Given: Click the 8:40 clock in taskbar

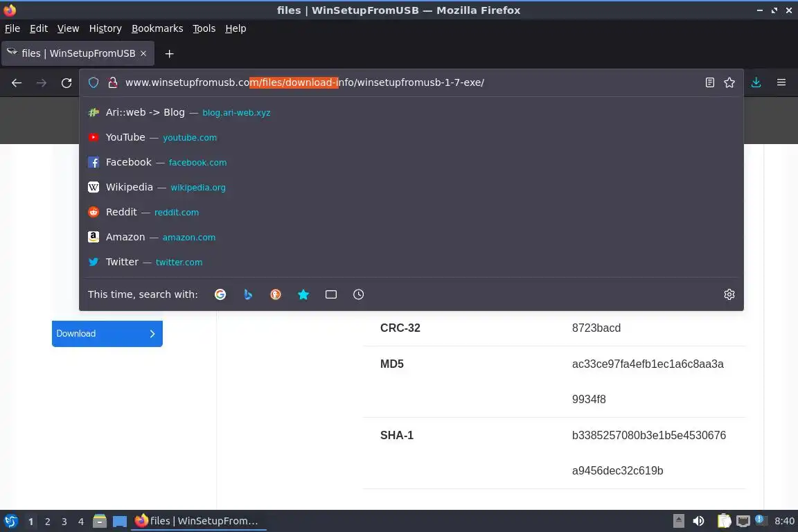Looking at the screenshot, I should (784, 521).
